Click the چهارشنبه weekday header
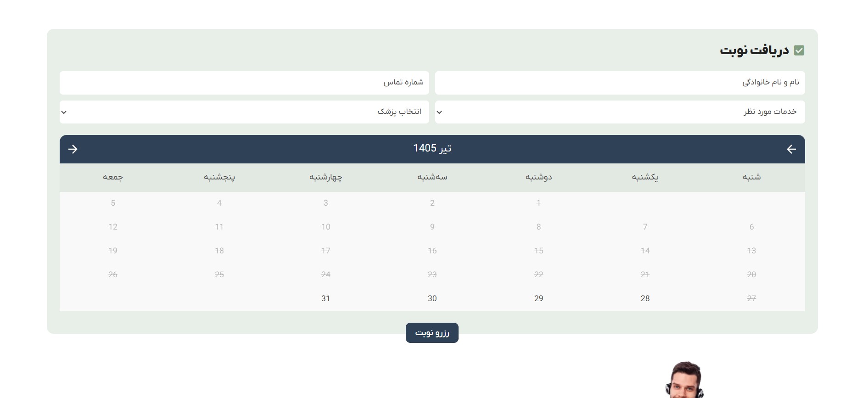This screenshot has width=868, height=398. pos(325,177)
